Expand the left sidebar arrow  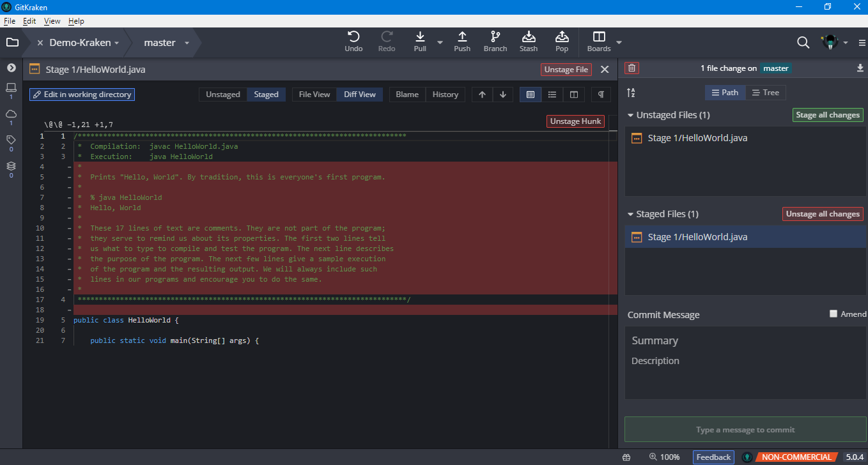[x=11, y=68]
